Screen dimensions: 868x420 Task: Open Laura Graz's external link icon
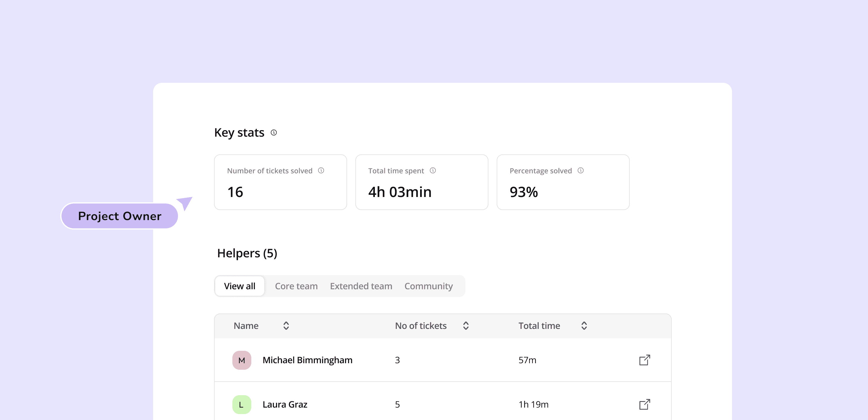coord(644,404)
